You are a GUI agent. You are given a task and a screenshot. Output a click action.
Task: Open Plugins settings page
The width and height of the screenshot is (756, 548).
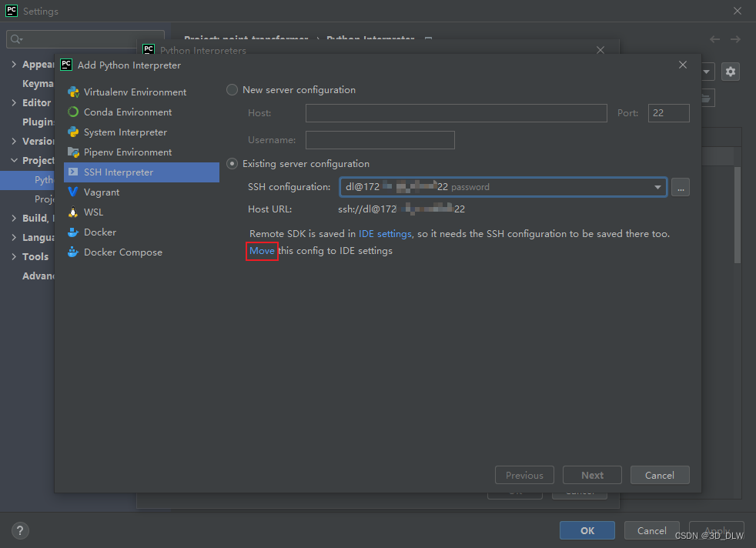(x=38, y=122)
